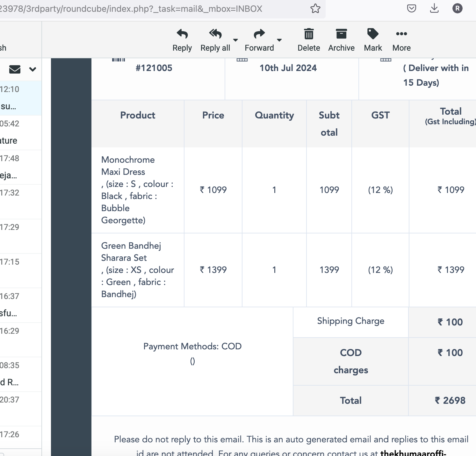Delete the open message
The width and height of the screenshot is (476, 456).
[x=308, y=34]
